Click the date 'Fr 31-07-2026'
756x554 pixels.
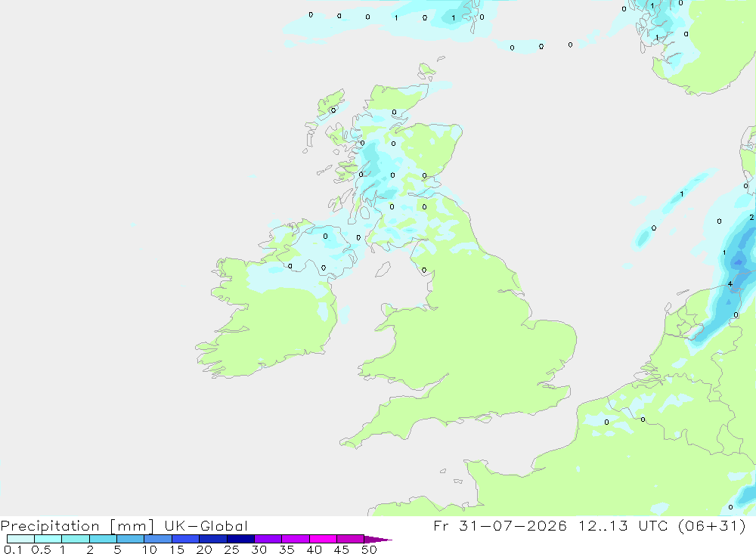pos(500,525)
